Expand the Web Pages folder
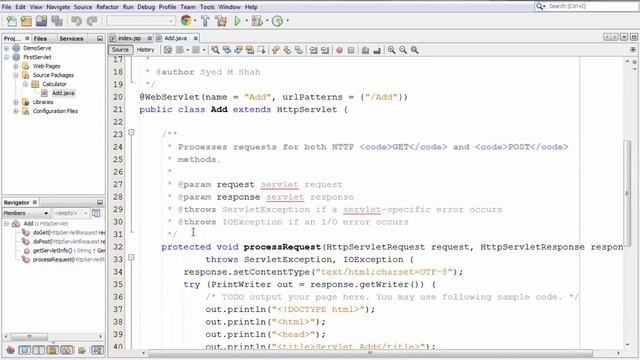 point(16,66)
